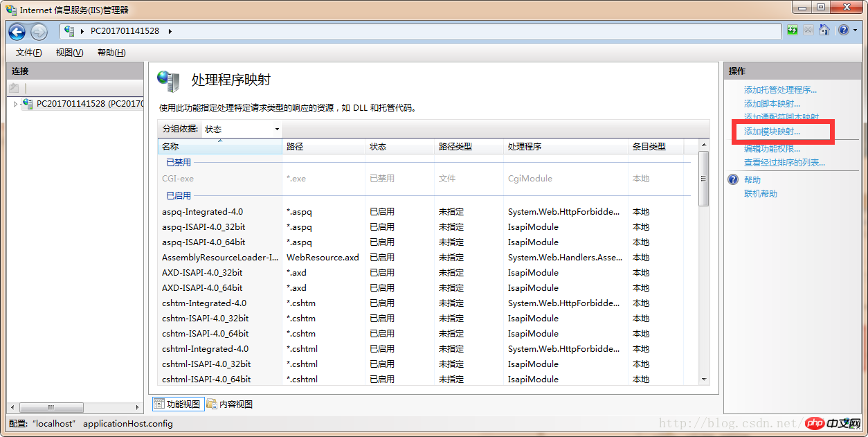Screen dimensions: 868x437
Task: Click the WebResource.axd path cell
Action: pos(323,258)
